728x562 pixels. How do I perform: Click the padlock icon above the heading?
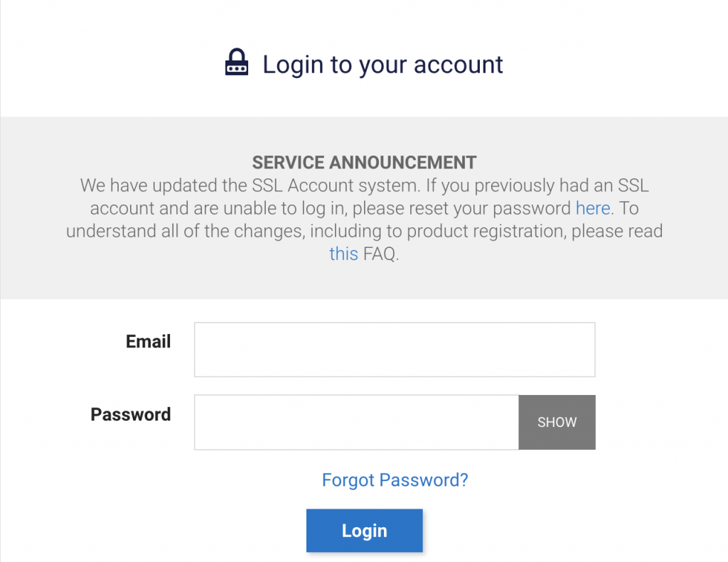237,63
